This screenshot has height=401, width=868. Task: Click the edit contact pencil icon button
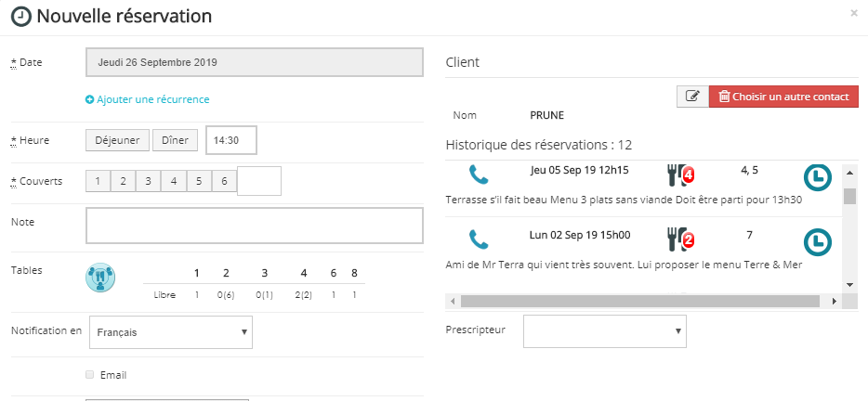(692, 97)
